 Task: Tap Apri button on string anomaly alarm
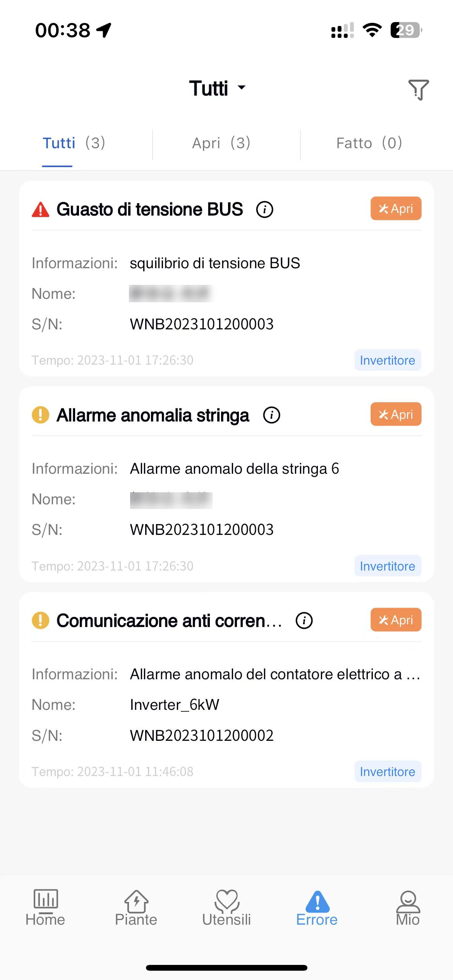(x=396, y=414)
